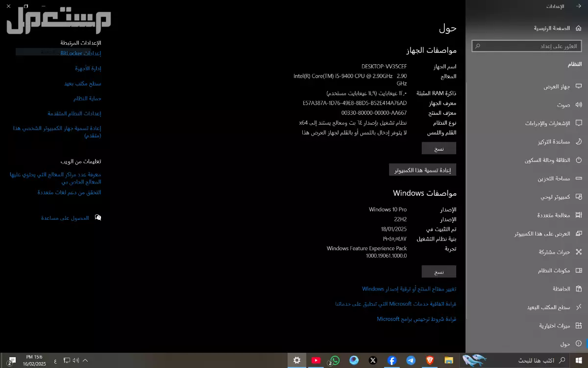The image size is (588, 368).
Task: Copy device specifications with نسخ button
Action: click(x=439, y=148)
